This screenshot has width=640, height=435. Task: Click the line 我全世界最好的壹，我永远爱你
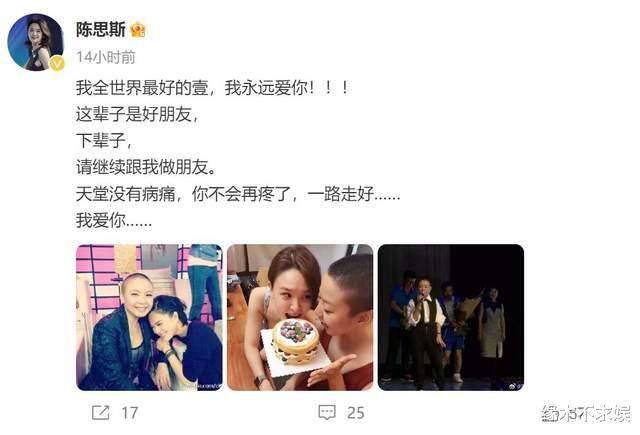pos(212,88)
